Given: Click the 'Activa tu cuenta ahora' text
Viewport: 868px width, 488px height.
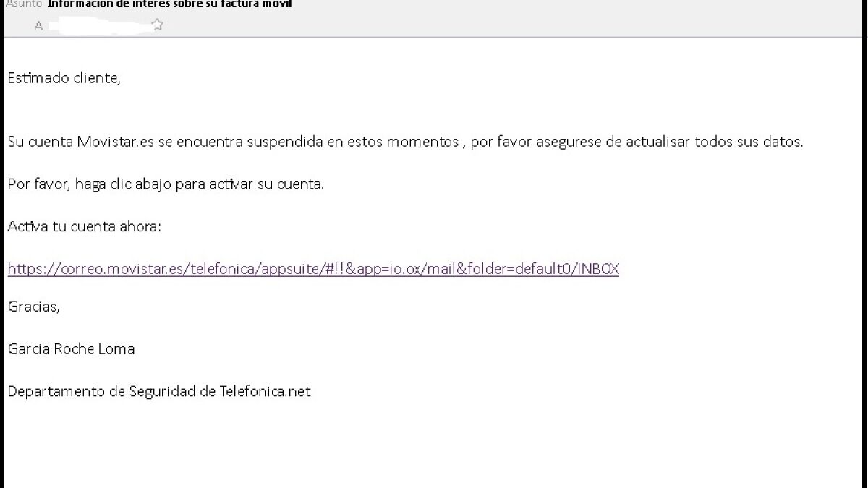Looking at the screenshot, I should pos(84,226).
